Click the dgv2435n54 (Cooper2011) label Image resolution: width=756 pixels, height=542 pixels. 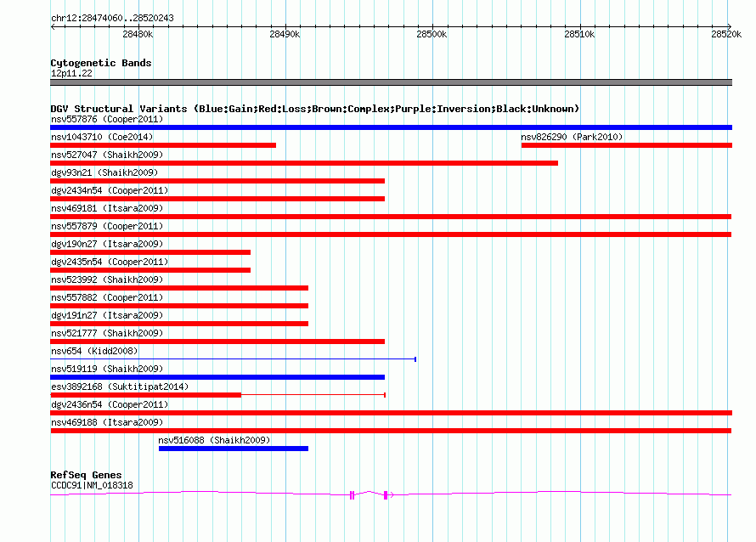tap(110, 262)
